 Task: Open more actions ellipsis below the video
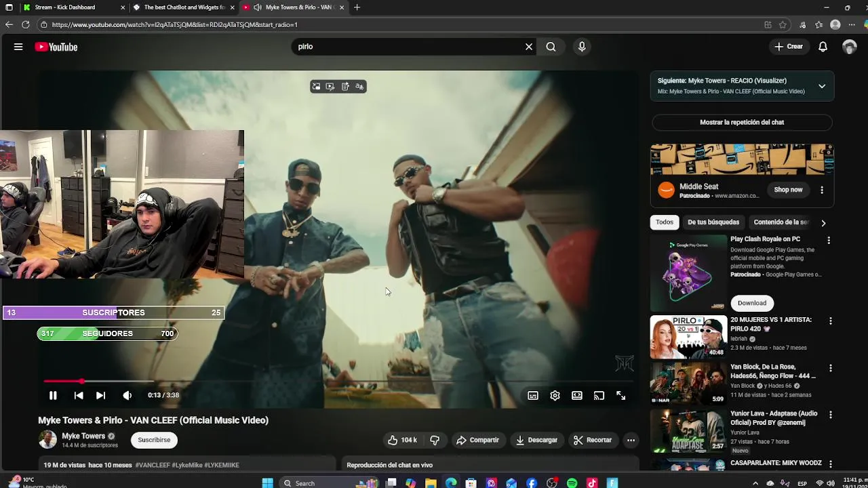pyautogui.click(x=631, y=440)
